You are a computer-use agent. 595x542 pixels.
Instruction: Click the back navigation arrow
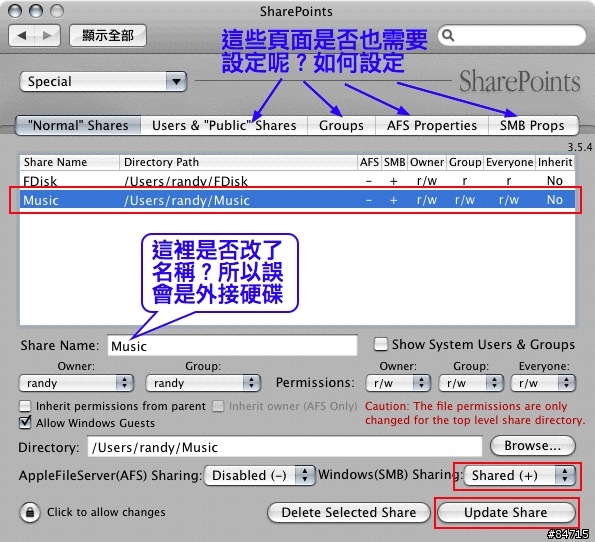pos(22,36)
